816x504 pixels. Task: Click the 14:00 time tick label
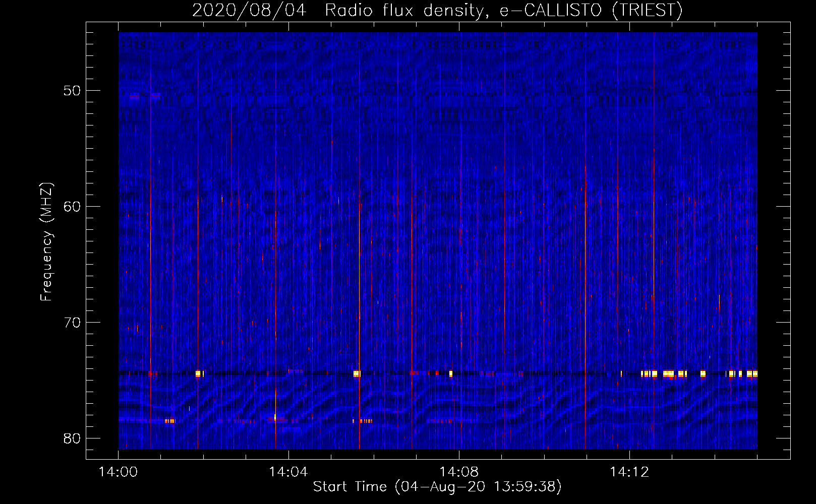click(x=118, y=472)
